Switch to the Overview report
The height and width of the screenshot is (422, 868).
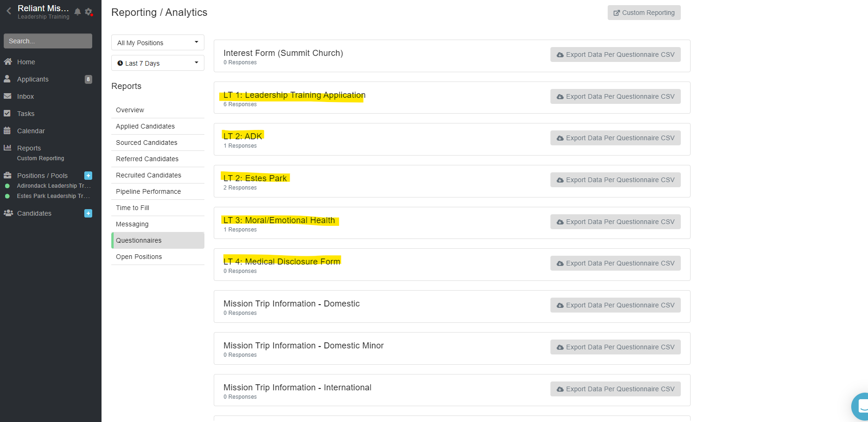130,110
